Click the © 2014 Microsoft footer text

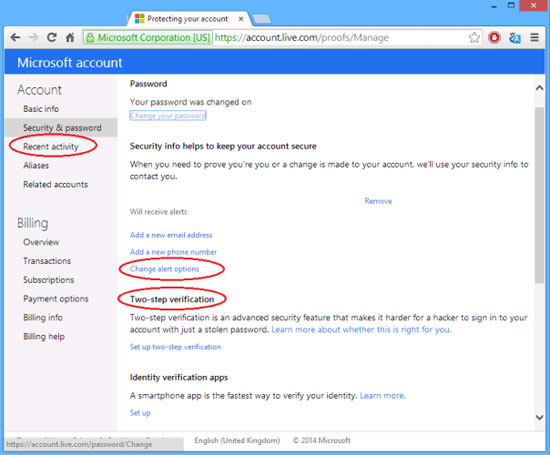[322, 440]
